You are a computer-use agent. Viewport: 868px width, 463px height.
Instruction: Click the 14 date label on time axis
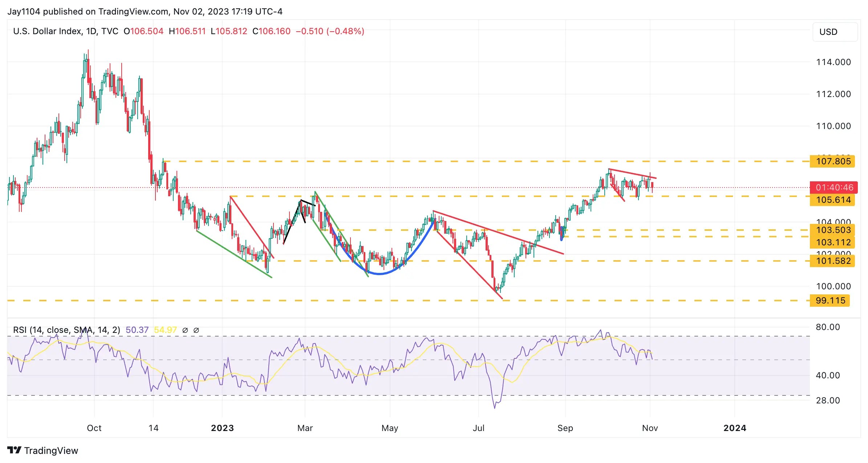[x=153, y=428]
